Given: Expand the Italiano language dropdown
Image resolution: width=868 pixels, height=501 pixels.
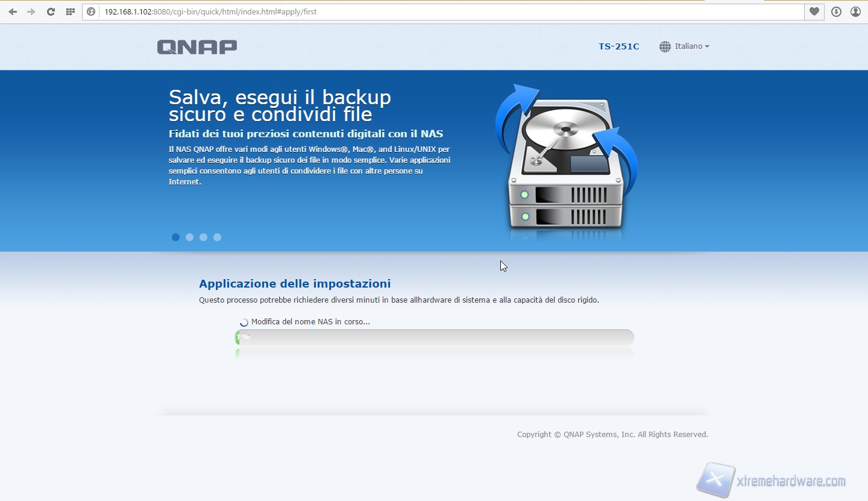Looking at the screenshot, I should (x=692, y=46).
